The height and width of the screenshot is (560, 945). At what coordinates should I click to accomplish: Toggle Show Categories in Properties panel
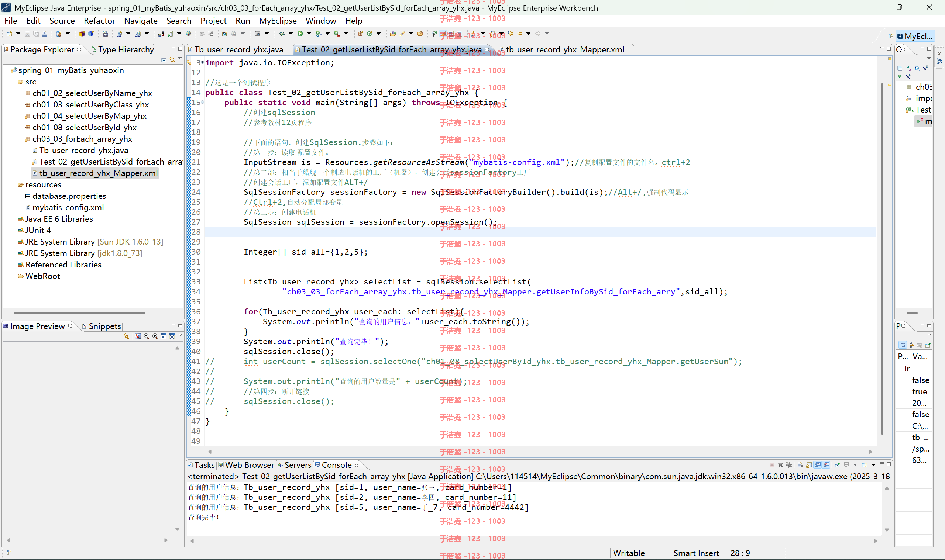point(903,345)
